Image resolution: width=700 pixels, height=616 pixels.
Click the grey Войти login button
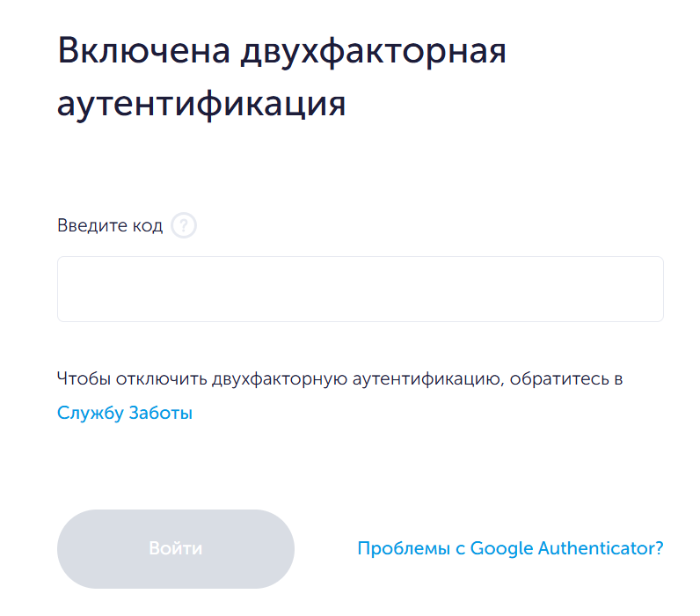tap(176, 549)
